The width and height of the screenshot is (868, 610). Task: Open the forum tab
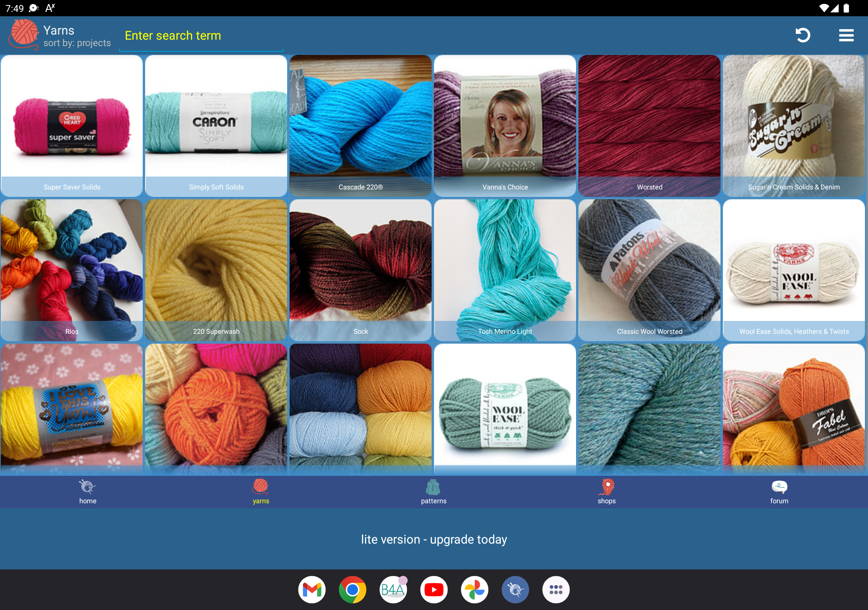coord(779,492)
